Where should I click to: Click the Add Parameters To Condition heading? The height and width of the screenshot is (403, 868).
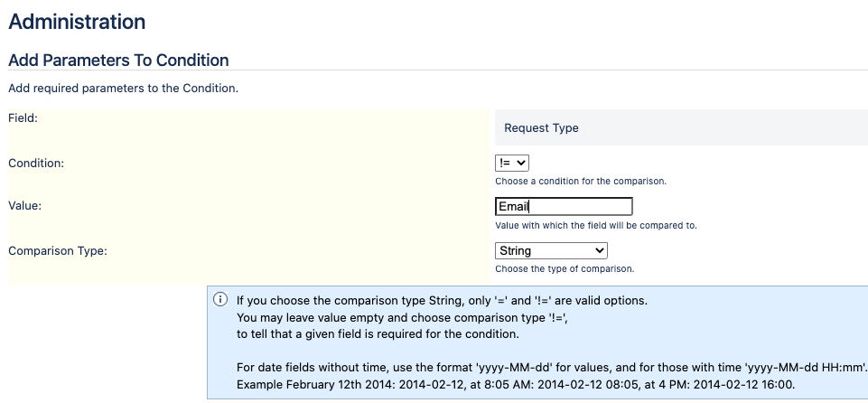click(118, 60)
